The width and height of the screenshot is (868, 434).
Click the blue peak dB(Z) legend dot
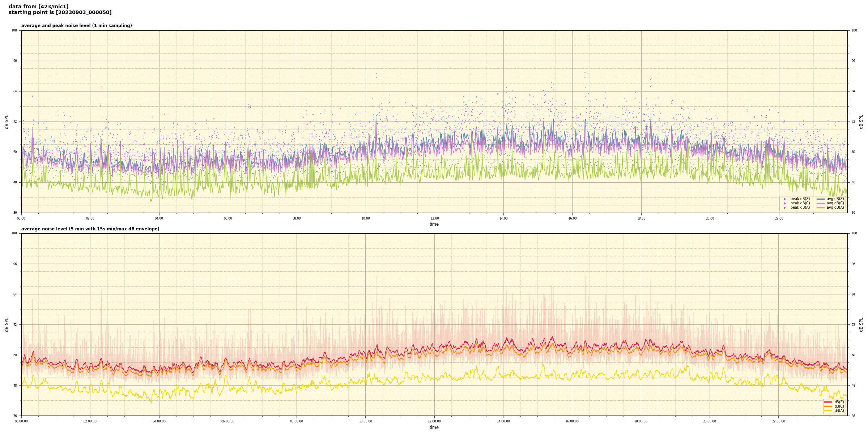tap(784, 199)
